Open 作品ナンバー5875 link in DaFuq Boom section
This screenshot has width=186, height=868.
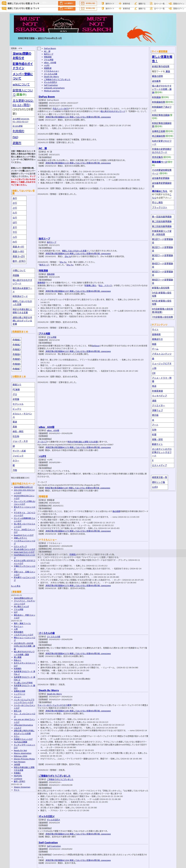tap(60, 108)
